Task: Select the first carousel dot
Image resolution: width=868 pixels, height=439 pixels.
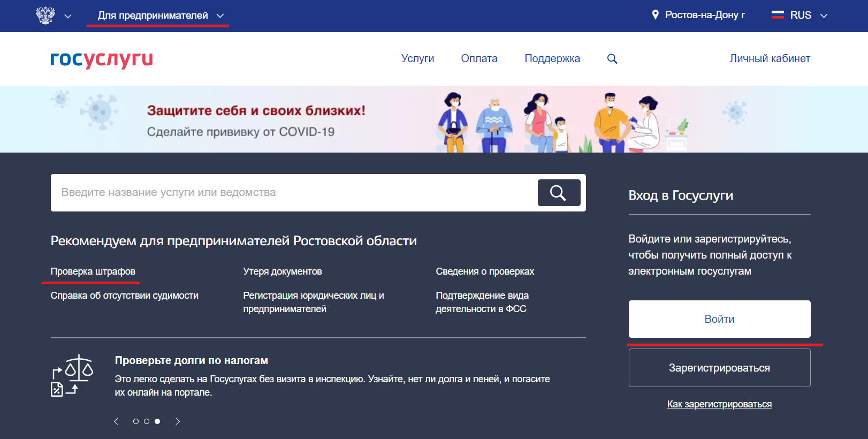Action: (136, 421)
